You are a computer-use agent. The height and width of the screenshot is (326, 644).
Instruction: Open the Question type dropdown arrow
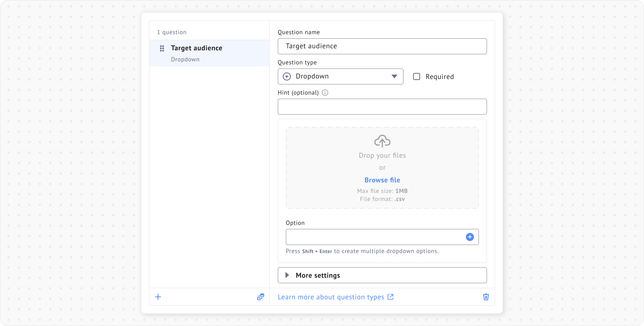tap(394, 76)
